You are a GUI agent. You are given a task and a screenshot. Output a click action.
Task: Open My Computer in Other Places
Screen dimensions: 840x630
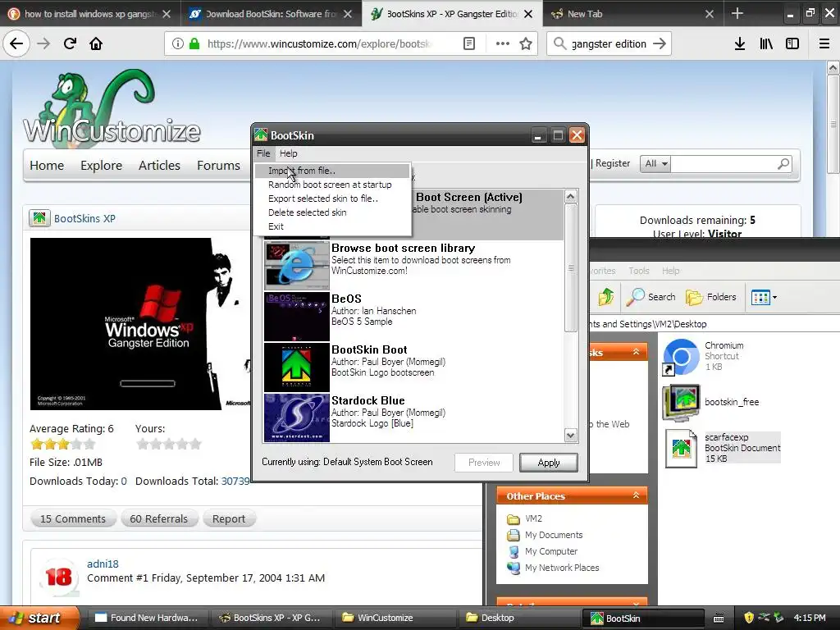coord(550,551)
